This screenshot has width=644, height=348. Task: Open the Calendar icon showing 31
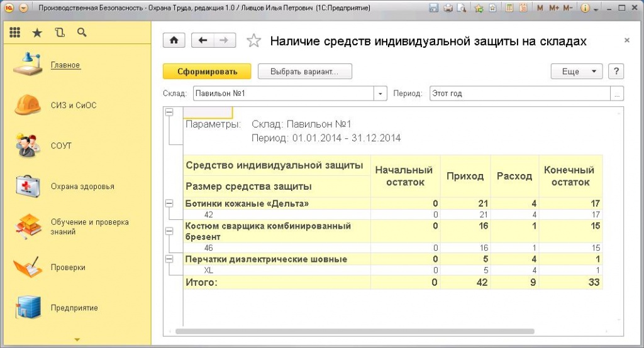coord(523,8)
